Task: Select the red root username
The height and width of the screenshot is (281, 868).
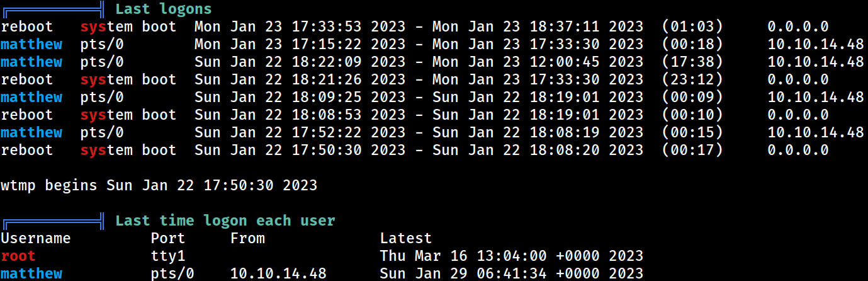Action: point(18,256)
